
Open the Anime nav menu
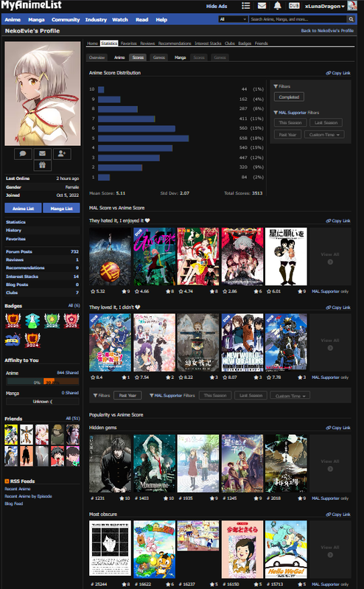click(x=13, y=19)
